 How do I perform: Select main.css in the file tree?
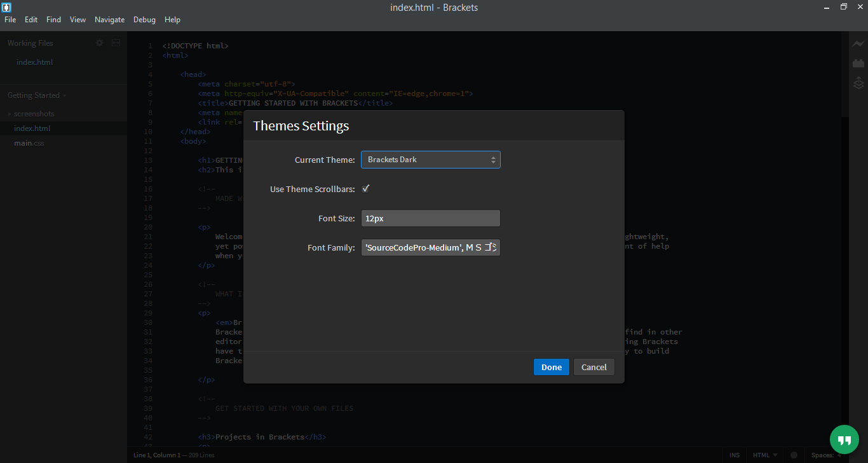29,143
